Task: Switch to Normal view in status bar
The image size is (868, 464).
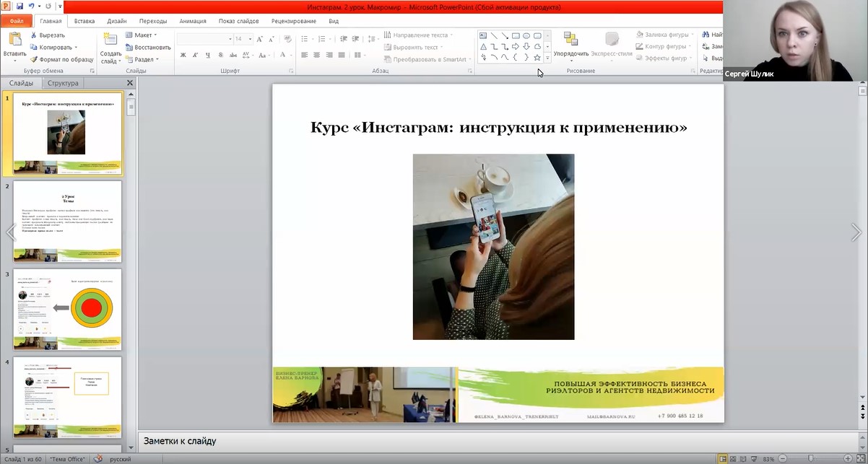Action: point(723,459)
